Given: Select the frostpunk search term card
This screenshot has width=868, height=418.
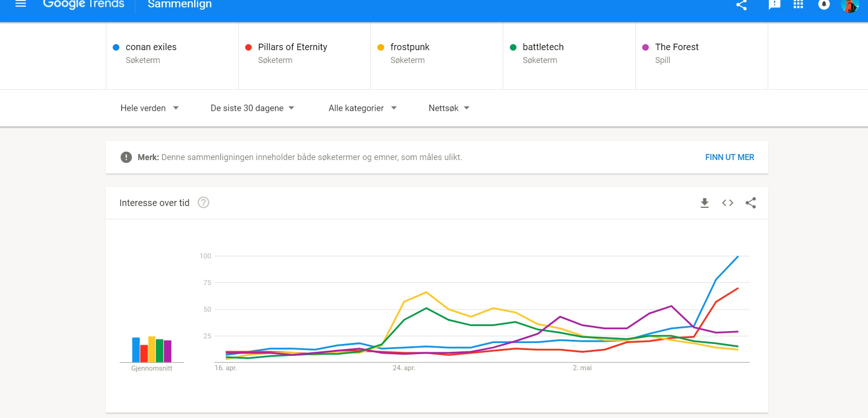Looking at the screenshot, I should coord(437,56).
